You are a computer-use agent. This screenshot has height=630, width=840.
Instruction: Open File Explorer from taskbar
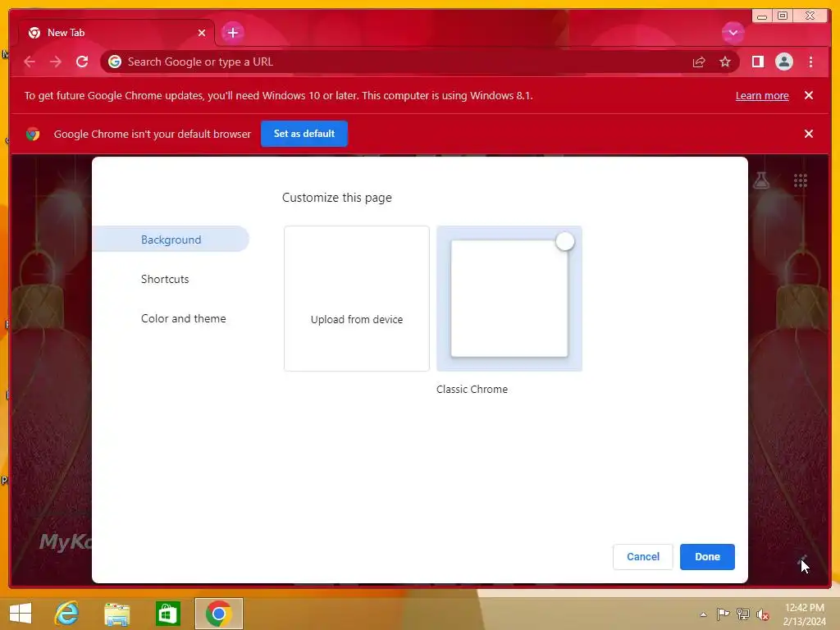(116, 614)
